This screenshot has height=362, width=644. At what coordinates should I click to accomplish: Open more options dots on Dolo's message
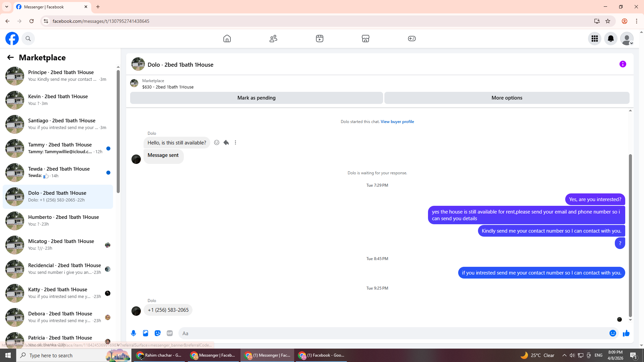[235, 142]
